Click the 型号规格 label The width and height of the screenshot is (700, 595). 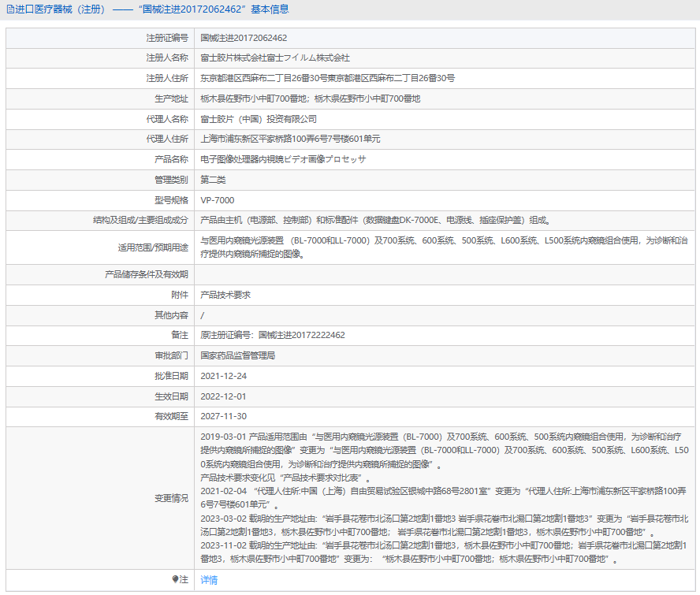tap(171, 200)
